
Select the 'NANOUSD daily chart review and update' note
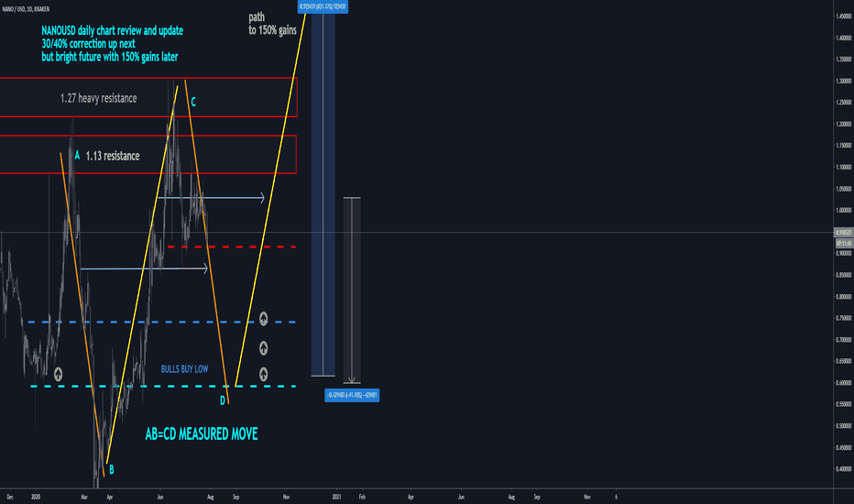point(112,31)
